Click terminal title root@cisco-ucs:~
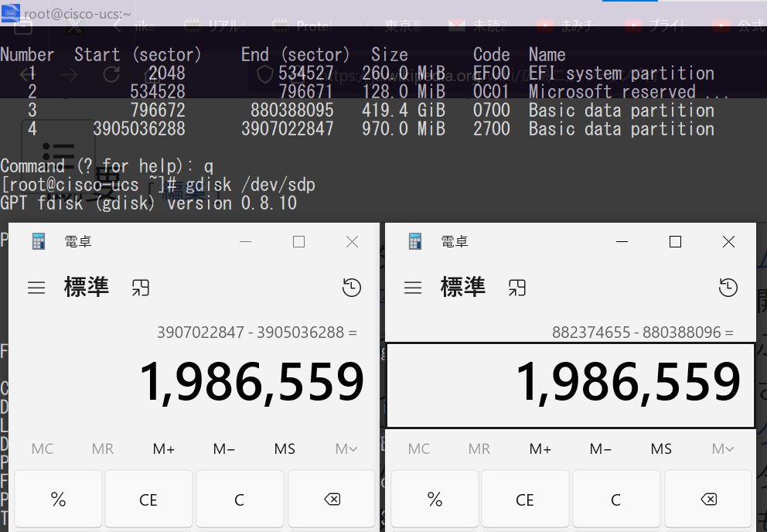Viewport: 767px width, 532px height. 77,14
